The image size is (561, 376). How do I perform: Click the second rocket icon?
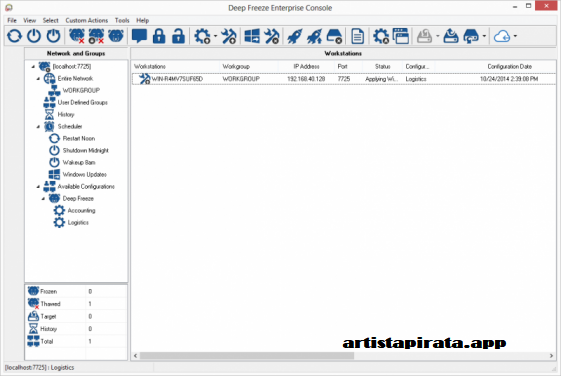314,36
